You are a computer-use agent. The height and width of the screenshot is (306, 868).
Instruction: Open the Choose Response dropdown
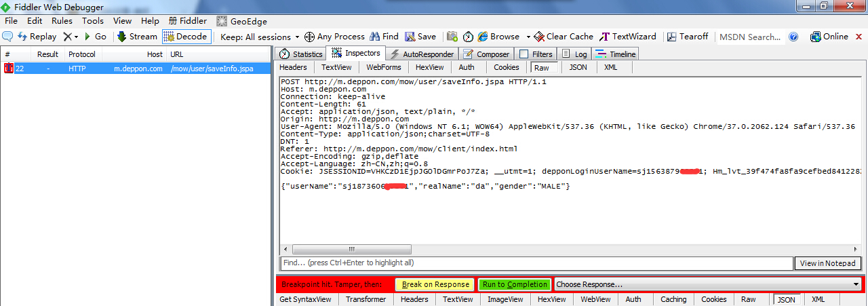click(708, 284)
